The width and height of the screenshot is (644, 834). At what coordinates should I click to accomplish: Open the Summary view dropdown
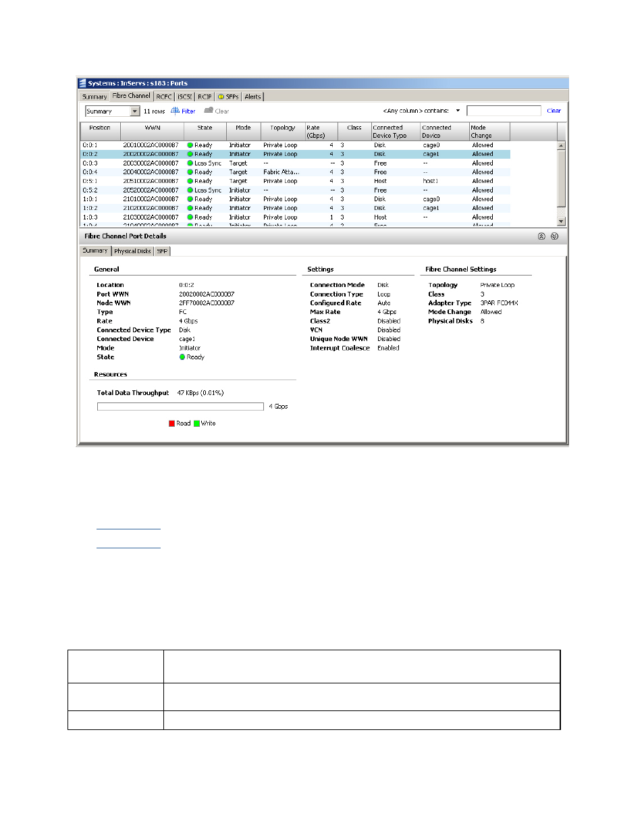pos(135,111)
